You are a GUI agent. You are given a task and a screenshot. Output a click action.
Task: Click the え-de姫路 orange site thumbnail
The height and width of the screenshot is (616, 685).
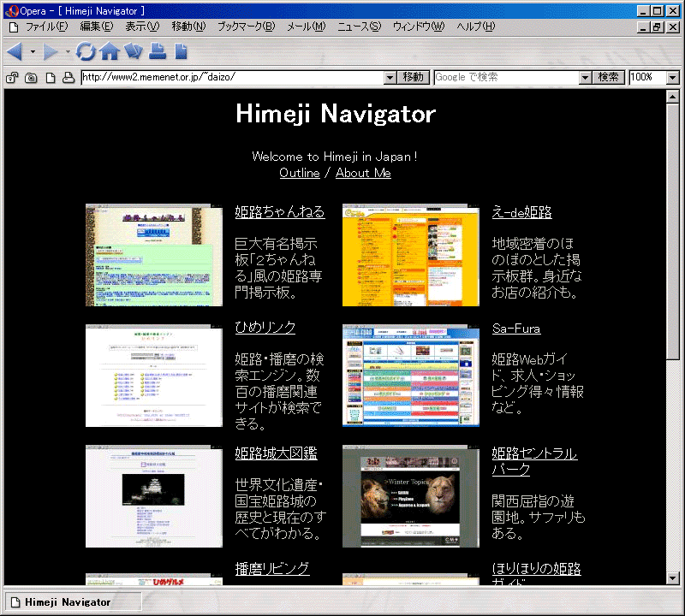pos(411,255)
